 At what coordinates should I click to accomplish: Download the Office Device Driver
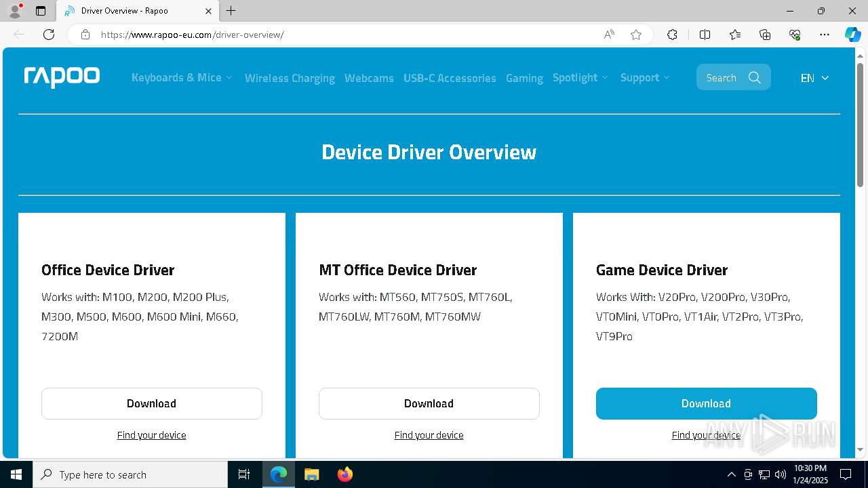(x=152, y=403)
